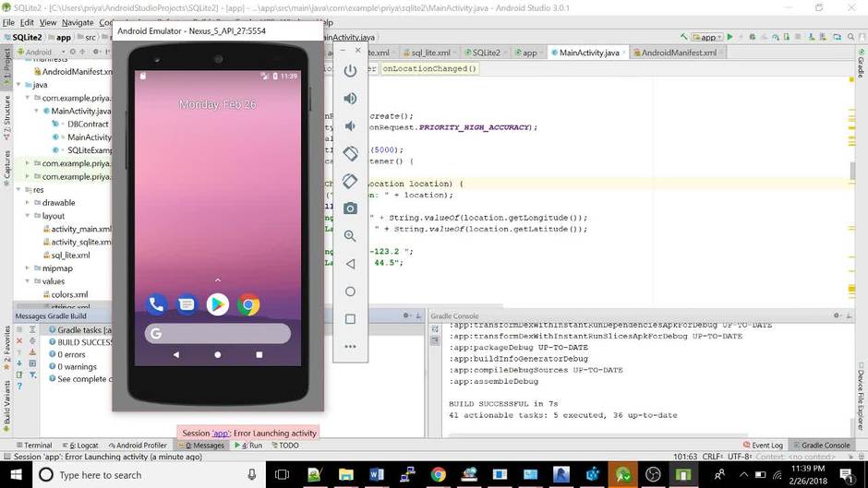
Task: Collapse the res folder in project tree
Action: point(18,190)
